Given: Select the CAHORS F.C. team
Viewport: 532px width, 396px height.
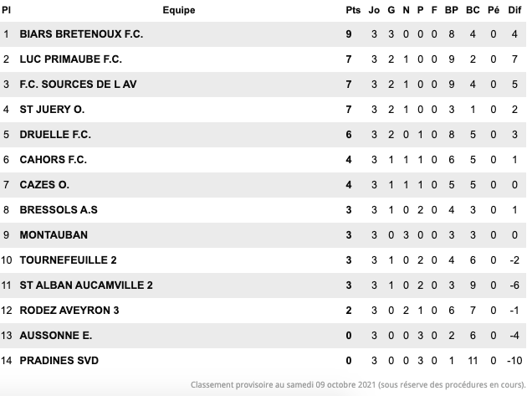Looking at the screenshot, I should point(53,160).
